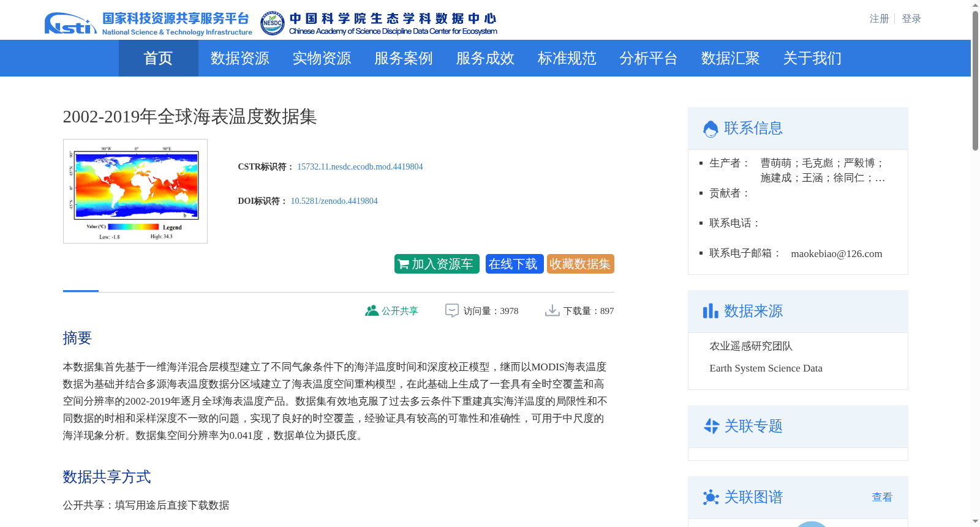Open the CSTR identifier link

coord(360,166)
